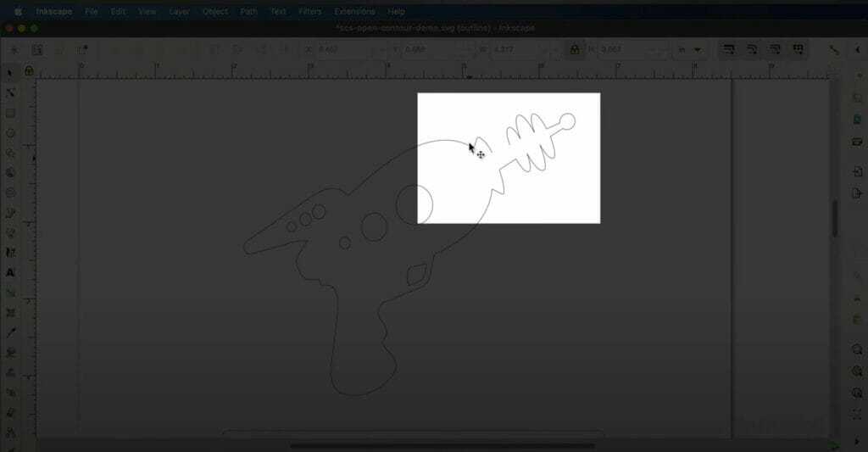Toggle scale stroke width with object
This screenshot has width=868, height=452.
(727, 50)
